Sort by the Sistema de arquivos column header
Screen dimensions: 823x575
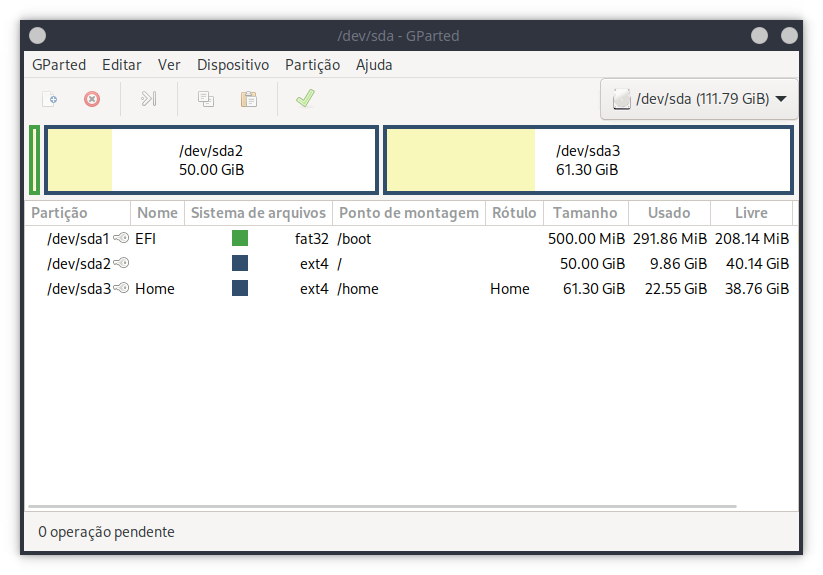[258, 213]
